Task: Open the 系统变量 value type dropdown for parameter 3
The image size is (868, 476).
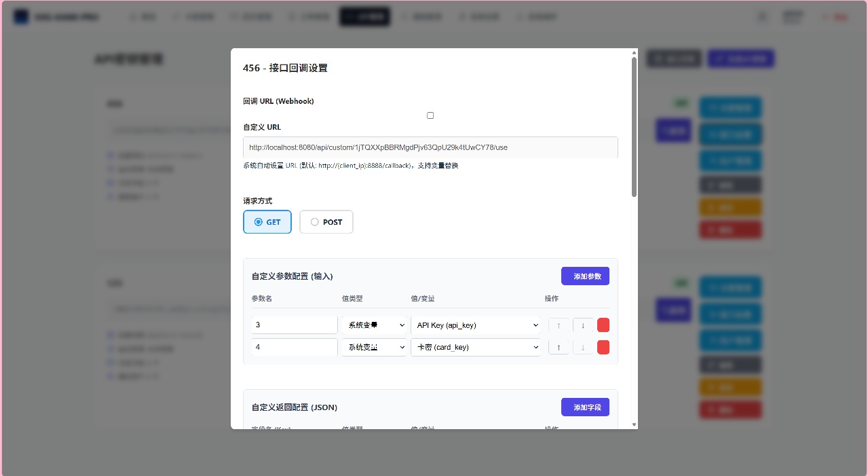Action: pyautogui.click(x=374, y=325)
